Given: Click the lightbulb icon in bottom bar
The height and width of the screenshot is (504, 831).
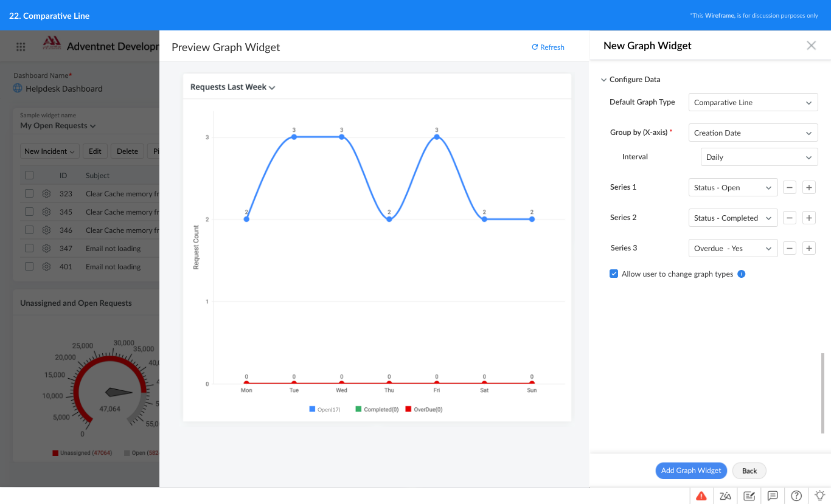Looking at the screenshot, I should pyautogui.click(x=819, y=495).
